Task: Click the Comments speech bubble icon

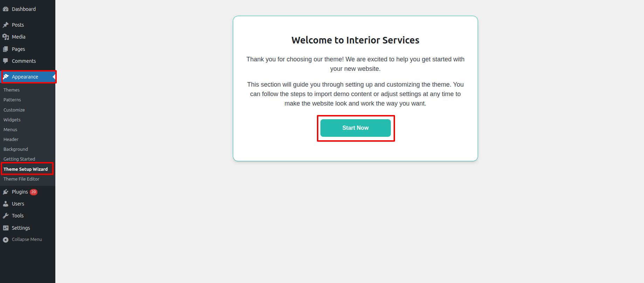Action: click(6, 61)
